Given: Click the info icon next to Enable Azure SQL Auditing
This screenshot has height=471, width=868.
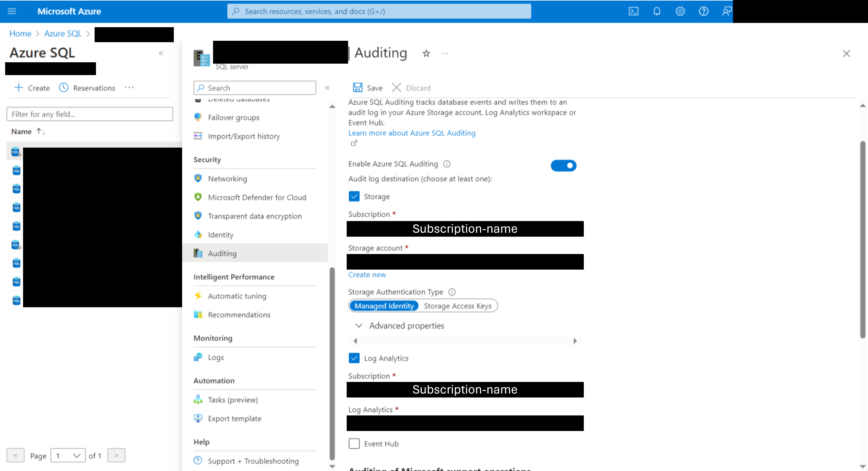Looking at the screenshot, I should pos(446,164).
